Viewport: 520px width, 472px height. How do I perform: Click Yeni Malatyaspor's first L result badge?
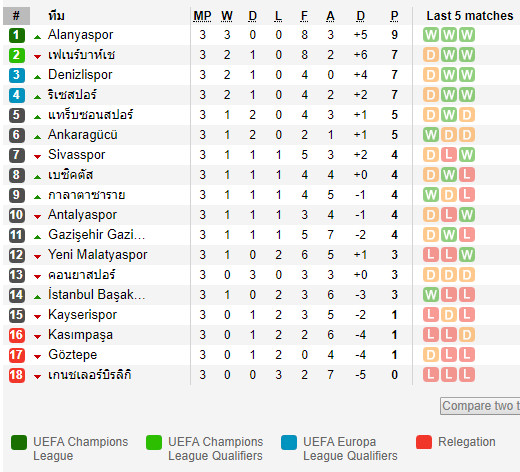pos(431,255)
